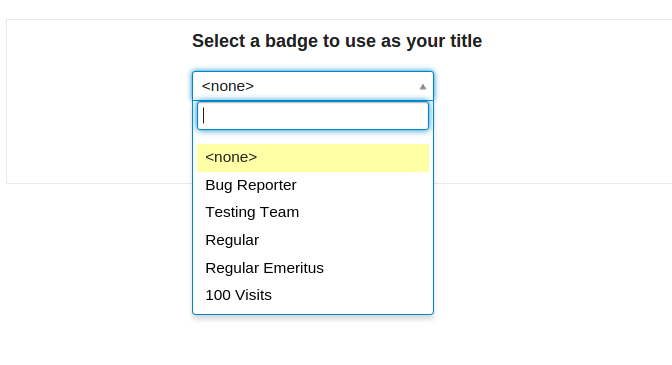This screenshot has height=365, width=672.
Task: Select the highlighted <none> option
Action: (x=313, y=158)
